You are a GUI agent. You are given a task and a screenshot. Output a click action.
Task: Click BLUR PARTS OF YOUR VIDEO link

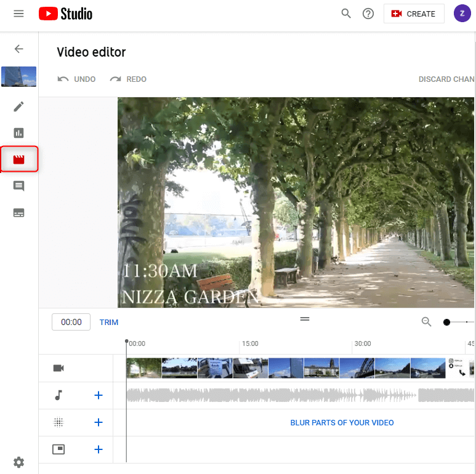tap(342, 423)
